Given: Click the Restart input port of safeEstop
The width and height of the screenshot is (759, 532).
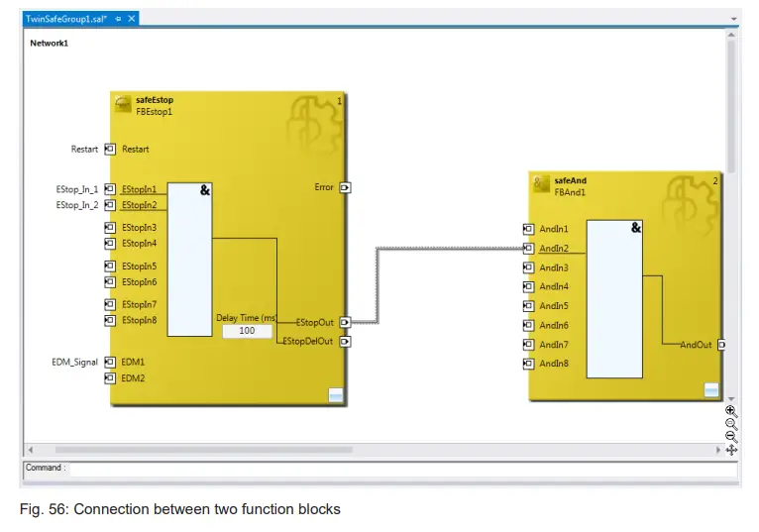Looking at the screenshot, I should click(110, 149).
